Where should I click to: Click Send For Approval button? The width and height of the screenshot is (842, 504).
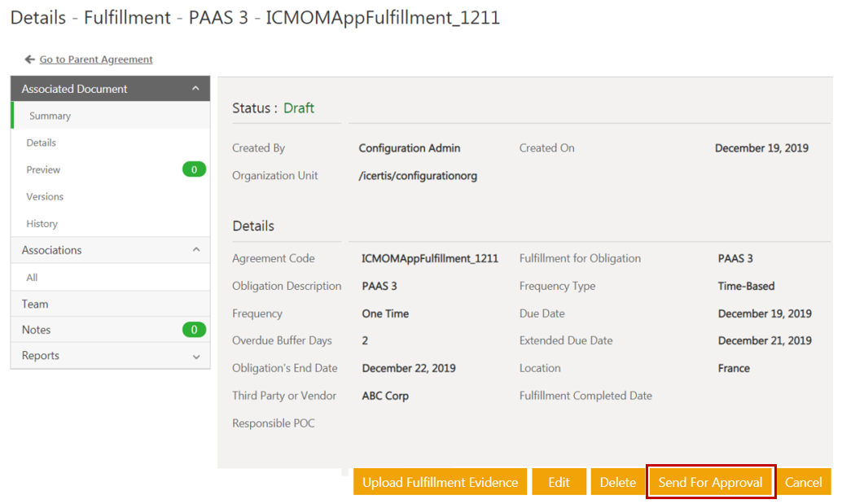pos(710,482)
